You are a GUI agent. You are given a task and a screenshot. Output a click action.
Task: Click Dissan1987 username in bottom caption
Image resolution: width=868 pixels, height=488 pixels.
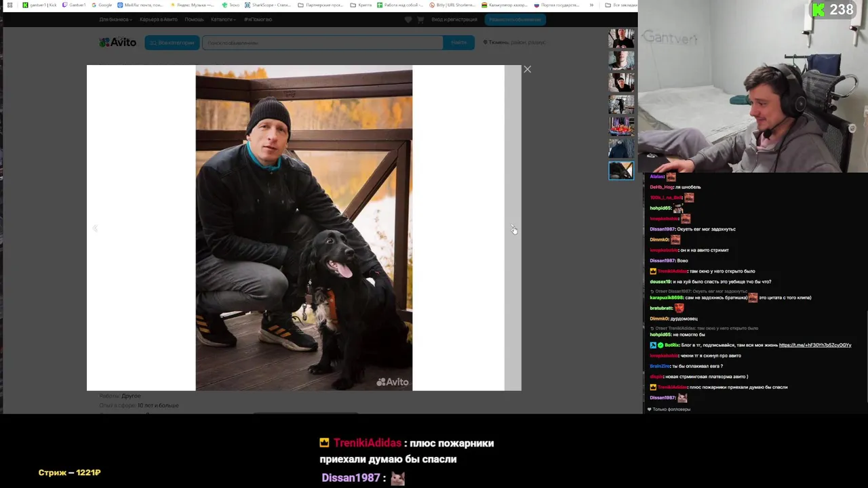(351, 478)
